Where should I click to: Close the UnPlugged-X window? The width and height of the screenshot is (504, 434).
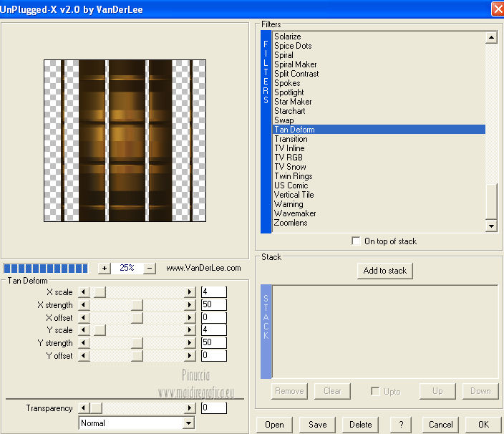(498, 9)
